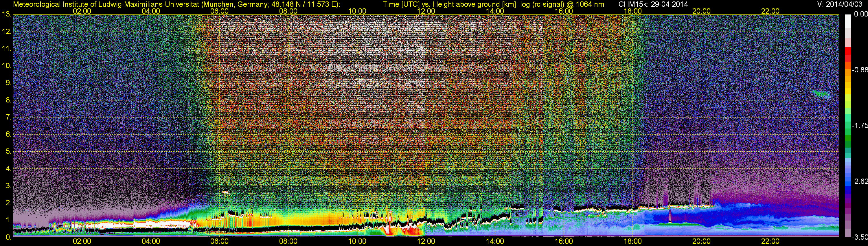Click the 16:00 label on top time axis

[564, 11]
